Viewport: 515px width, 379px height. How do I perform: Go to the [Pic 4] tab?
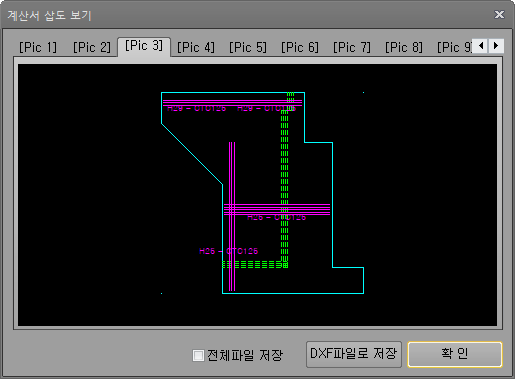[x=196, y=47]
